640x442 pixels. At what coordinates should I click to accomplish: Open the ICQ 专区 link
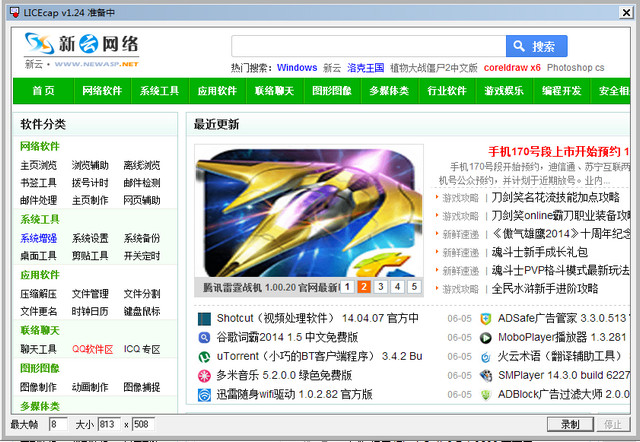click(142, 349)
